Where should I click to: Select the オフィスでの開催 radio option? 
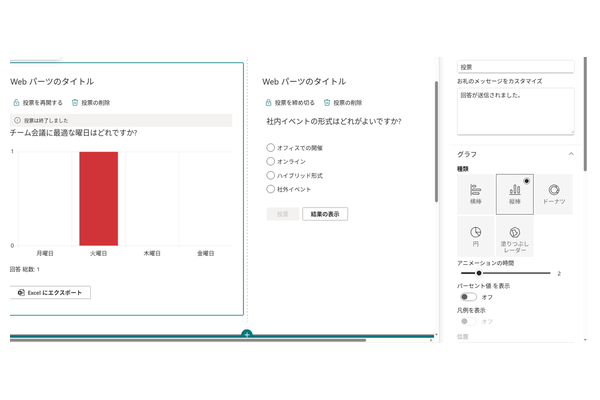271,147
